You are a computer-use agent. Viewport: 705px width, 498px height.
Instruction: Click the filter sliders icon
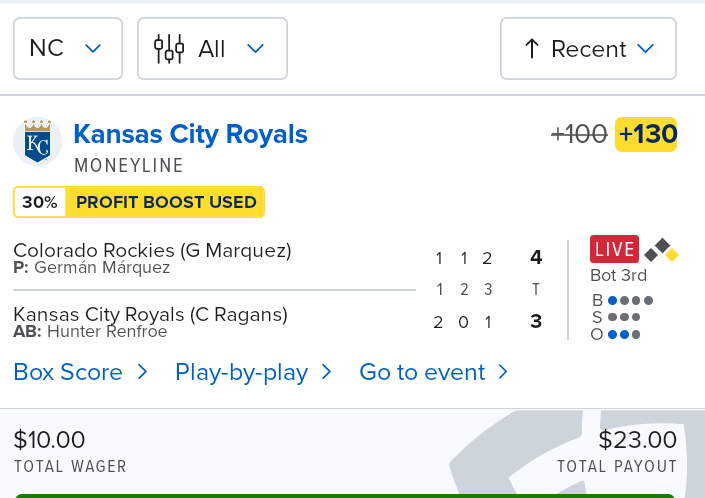point(169,49)
